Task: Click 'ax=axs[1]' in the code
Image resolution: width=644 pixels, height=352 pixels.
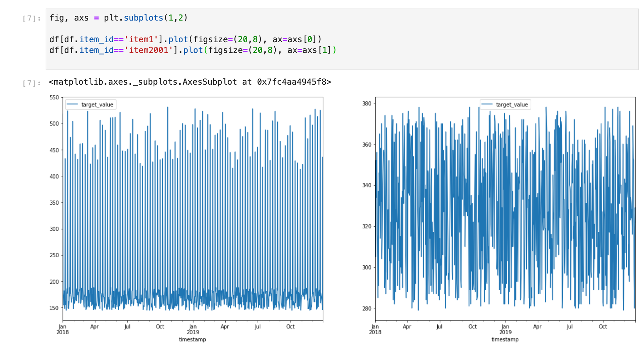Action: pos(309,50)
